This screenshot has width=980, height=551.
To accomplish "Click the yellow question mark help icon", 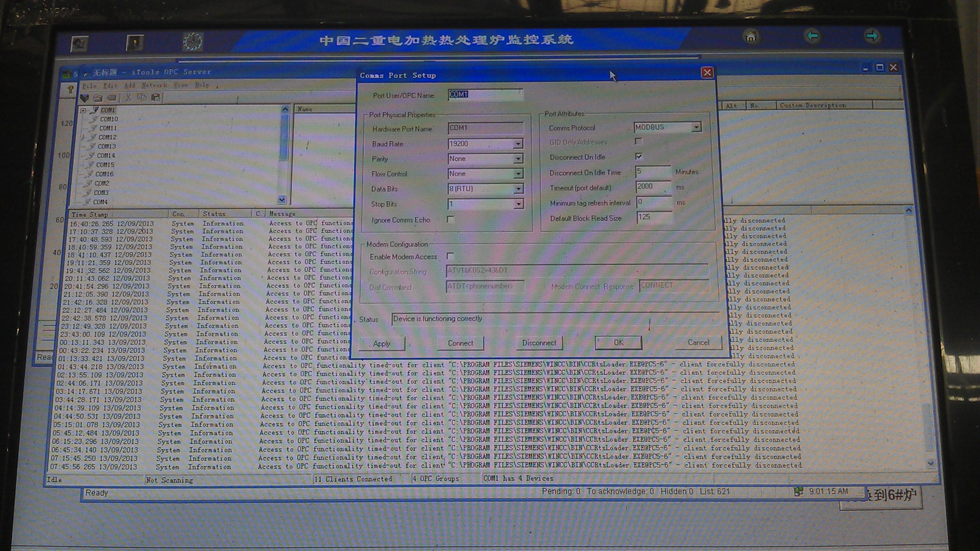I will pos(70,89).
